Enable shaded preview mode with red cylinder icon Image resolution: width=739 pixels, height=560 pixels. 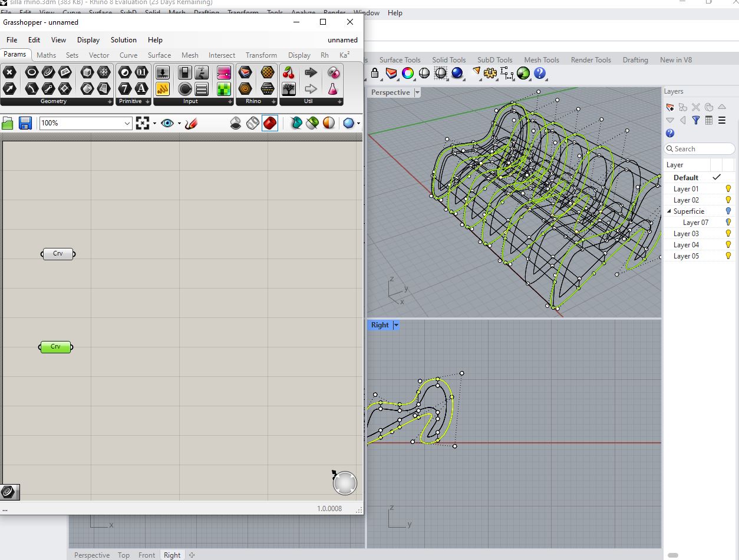click(269, 123)
